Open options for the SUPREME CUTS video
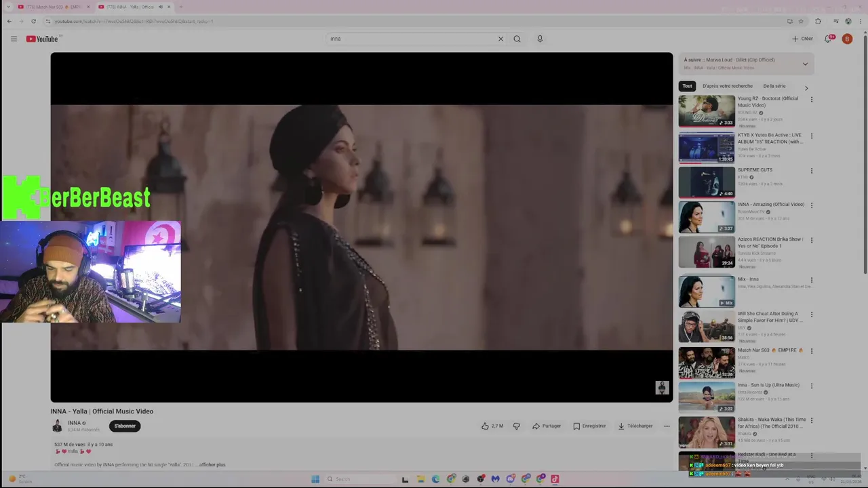Viewport: 868px width, 488px height. 811,171
